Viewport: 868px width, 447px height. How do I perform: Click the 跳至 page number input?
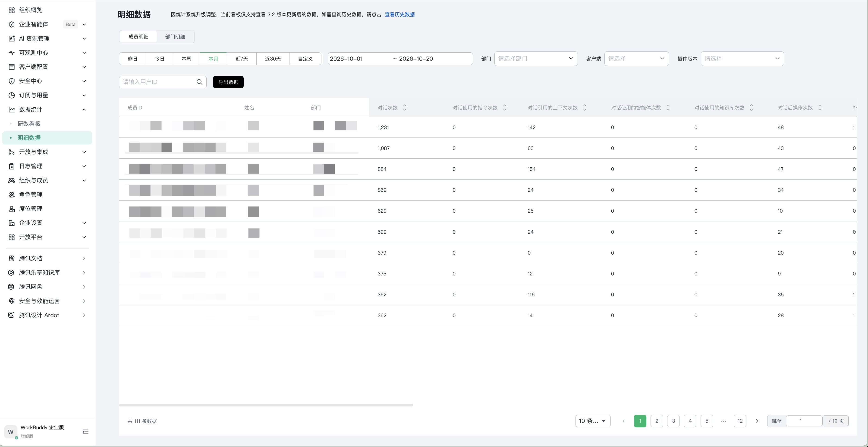[x=804, y=421]
